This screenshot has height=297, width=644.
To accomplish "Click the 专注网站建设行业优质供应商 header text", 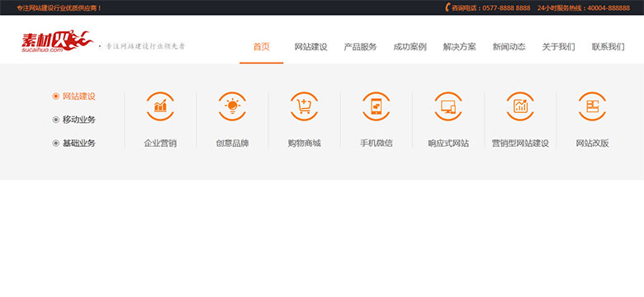I will pyautogui.click(x=59, y=7).
